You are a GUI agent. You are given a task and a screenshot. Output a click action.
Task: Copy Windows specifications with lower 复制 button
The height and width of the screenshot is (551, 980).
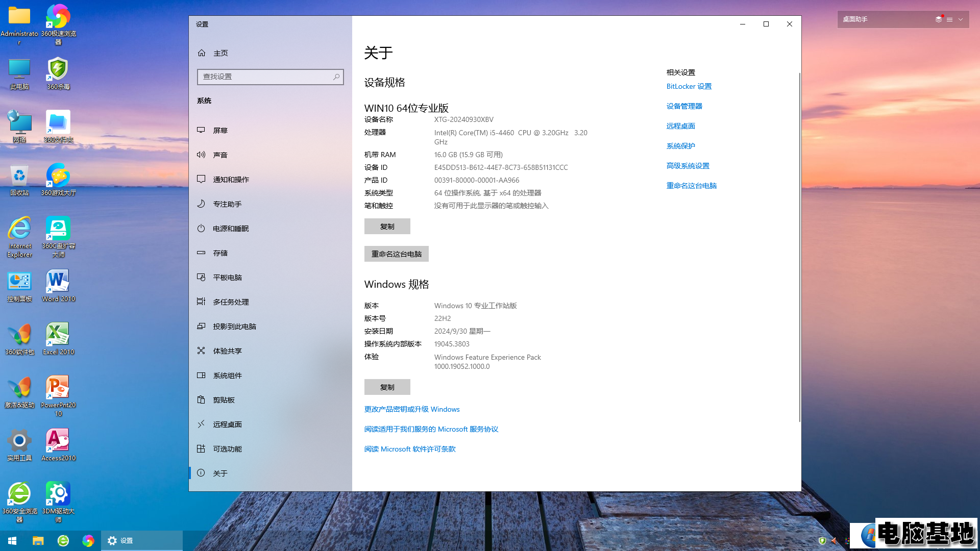(x=387, y=387)
